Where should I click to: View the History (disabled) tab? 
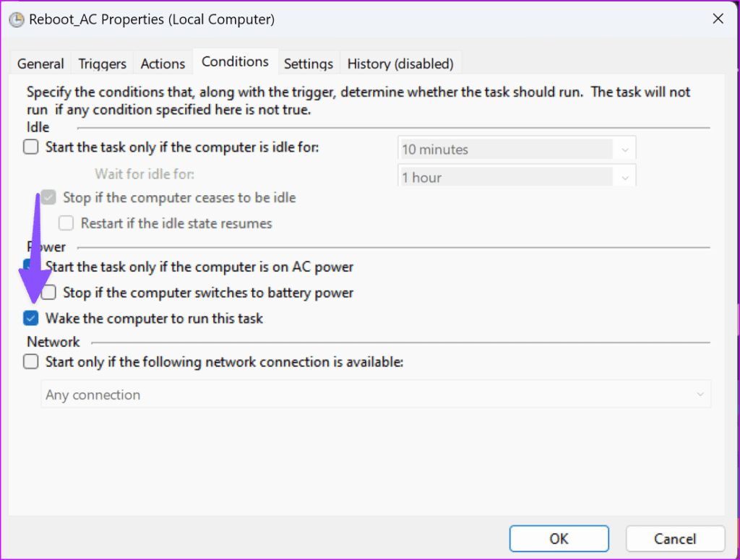pos(400,64)
